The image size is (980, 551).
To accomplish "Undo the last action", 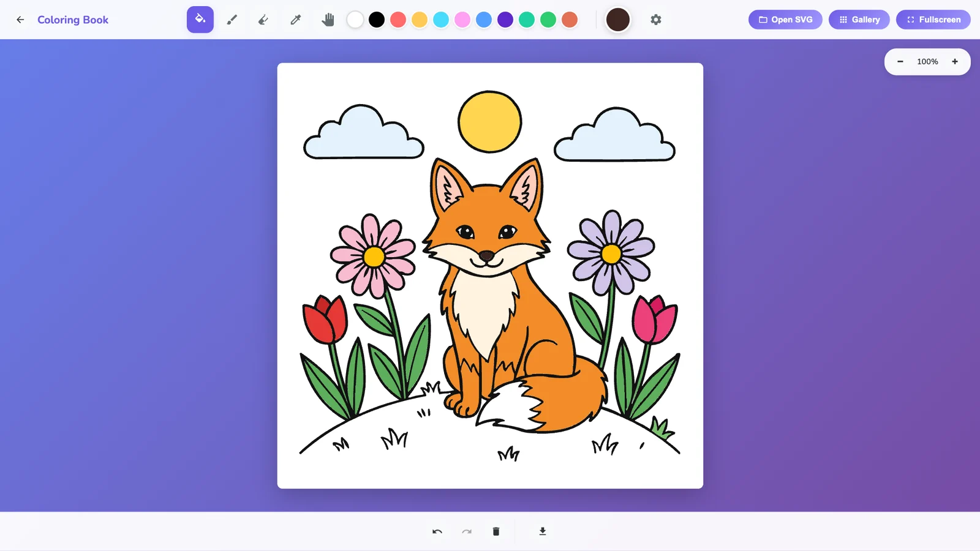I will pos(437,531).
